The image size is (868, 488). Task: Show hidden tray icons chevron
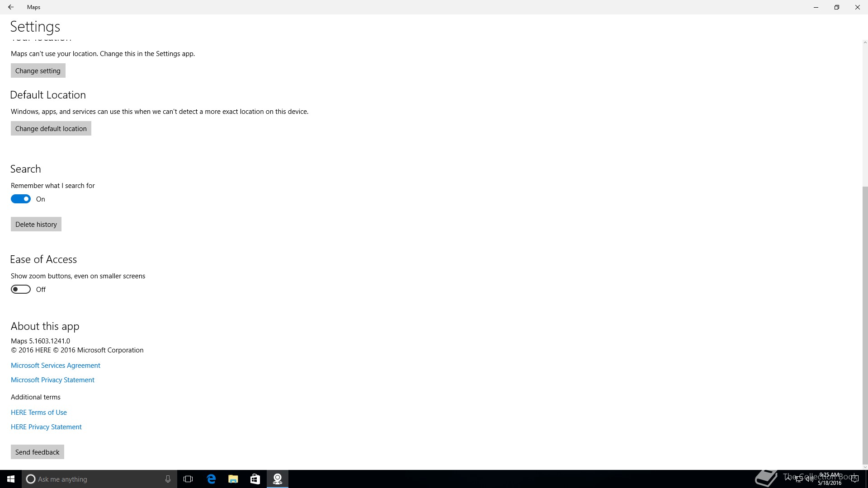click(788, 479)
